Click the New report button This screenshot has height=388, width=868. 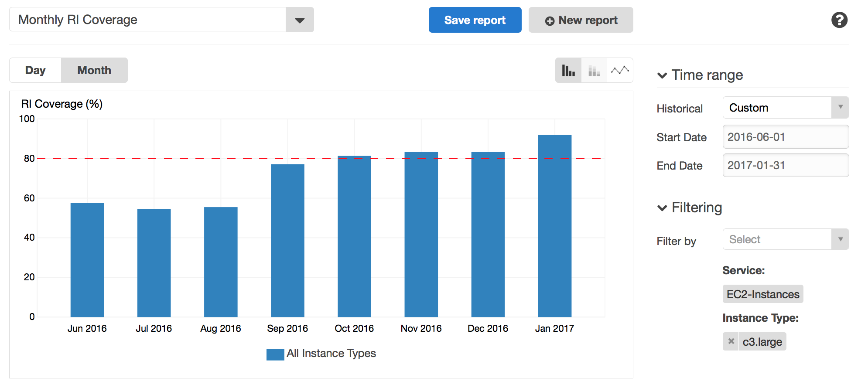tap(581, 20)
